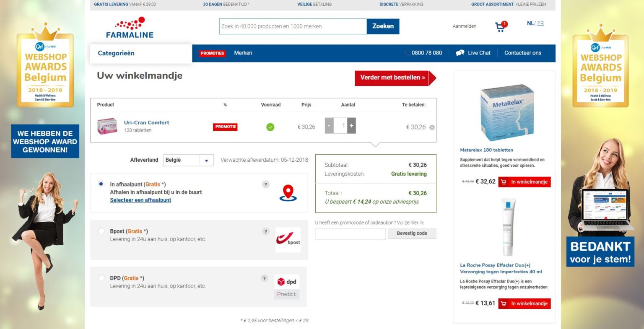The image size is (644, 329).
Task: Click the Verder met bestellen button
Action: coord(393,78)
